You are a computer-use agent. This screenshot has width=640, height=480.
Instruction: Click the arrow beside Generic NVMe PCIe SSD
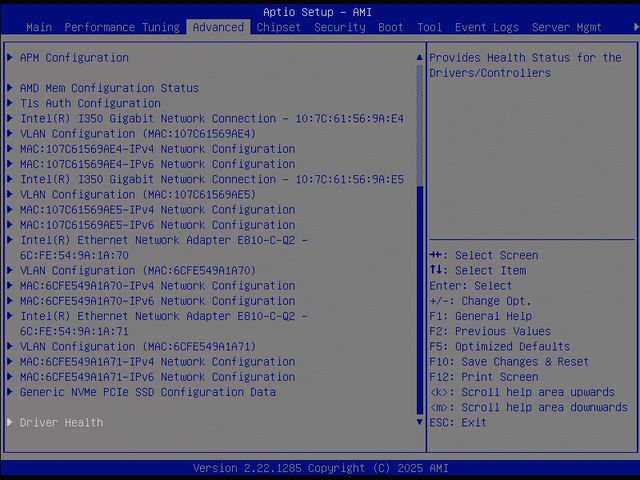pyautogui.click(x=10, y=391)
